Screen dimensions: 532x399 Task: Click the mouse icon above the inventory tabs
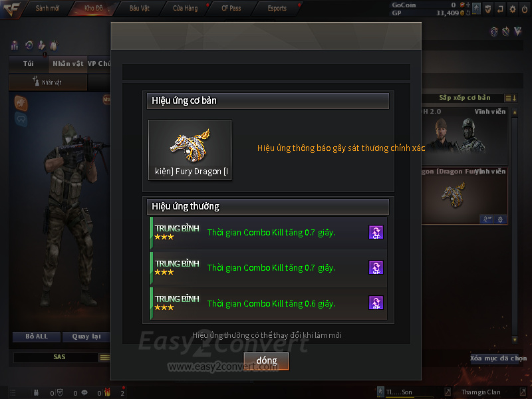click(x=54, y=45)
